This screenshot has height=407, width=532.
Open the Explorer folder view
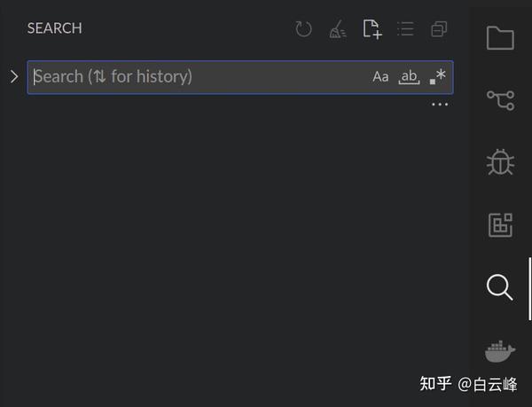coord(500,37)
